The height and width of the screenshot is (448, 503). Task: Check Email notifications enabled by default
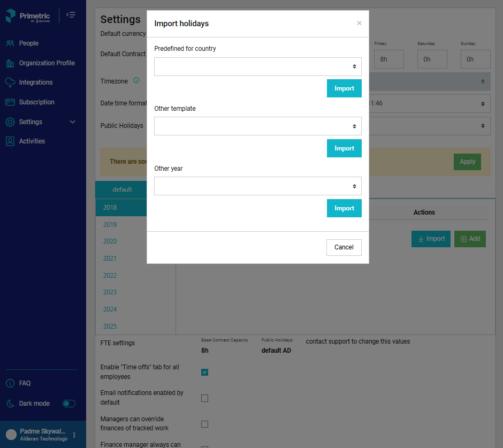[204, 398]
